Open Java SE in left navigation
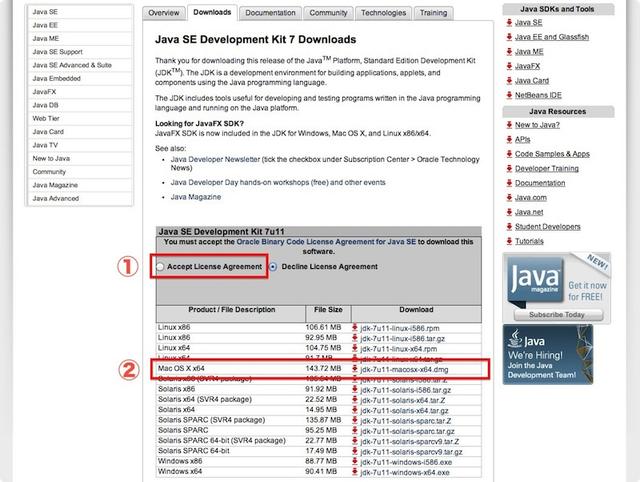 click(x=80, y=12)
